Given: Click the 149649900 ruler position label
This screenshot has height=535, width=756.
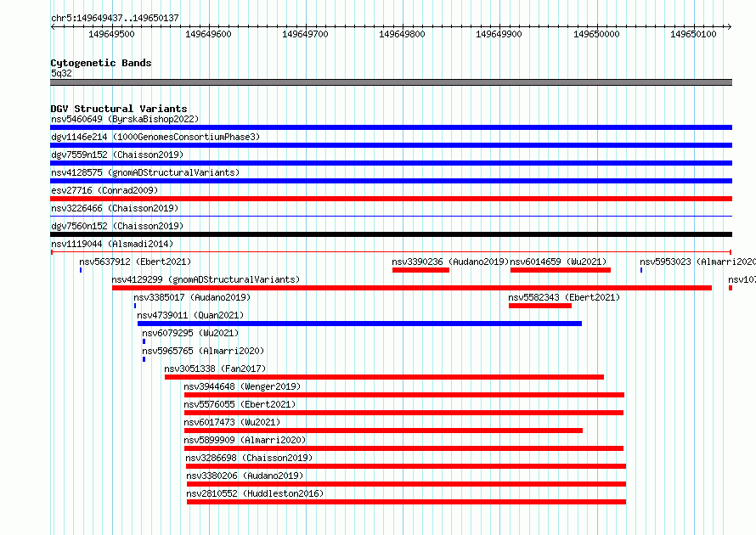Looking at the screenshot, I should (499, 34).
